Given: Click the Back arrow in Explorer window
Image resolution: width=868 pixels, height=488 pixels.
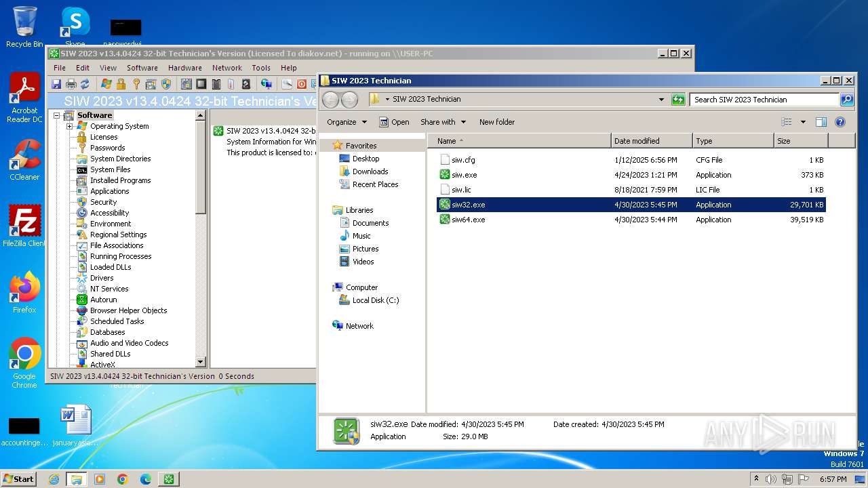Looking at the screenshot, I should click(x=330, y=100).
